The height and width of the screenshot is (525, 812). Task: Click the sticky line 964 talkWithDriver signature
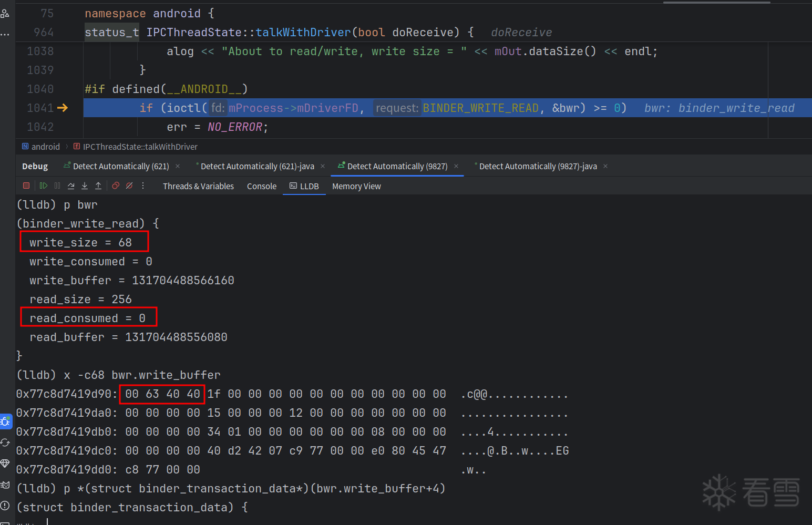tap(279, 32)
